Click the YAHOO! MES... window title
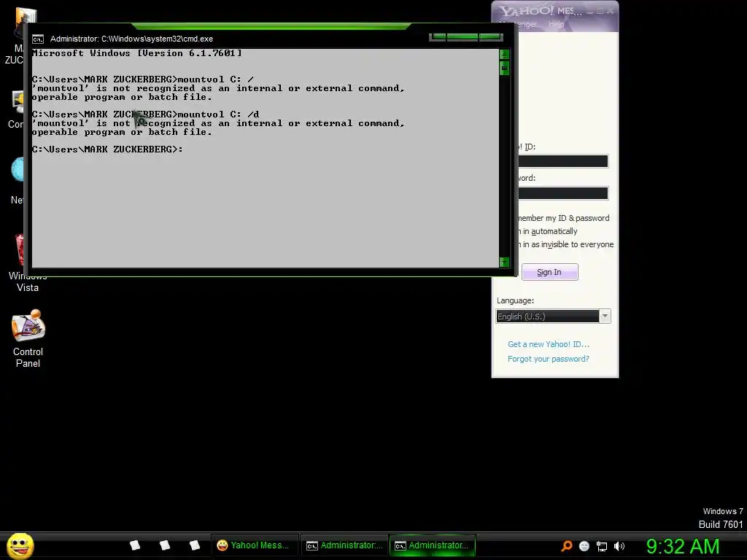747x560 pixels. click(x=540, y=10)
